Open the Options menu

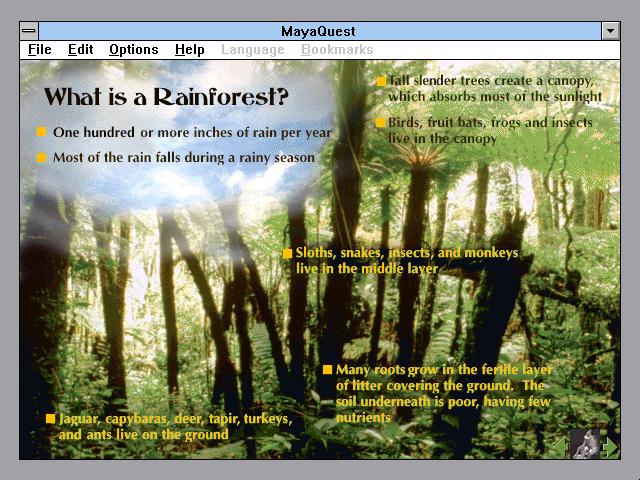click(133, 50)
